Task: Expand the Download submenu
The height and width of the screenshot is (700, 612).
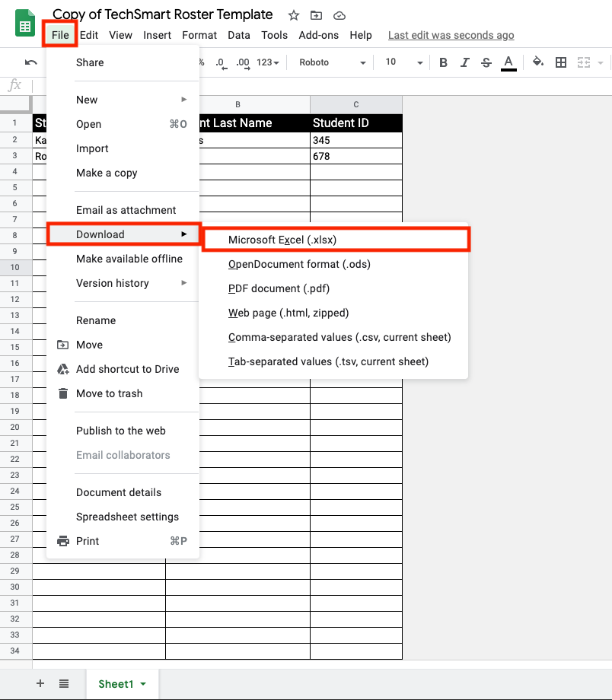Action: coord(123,234)
